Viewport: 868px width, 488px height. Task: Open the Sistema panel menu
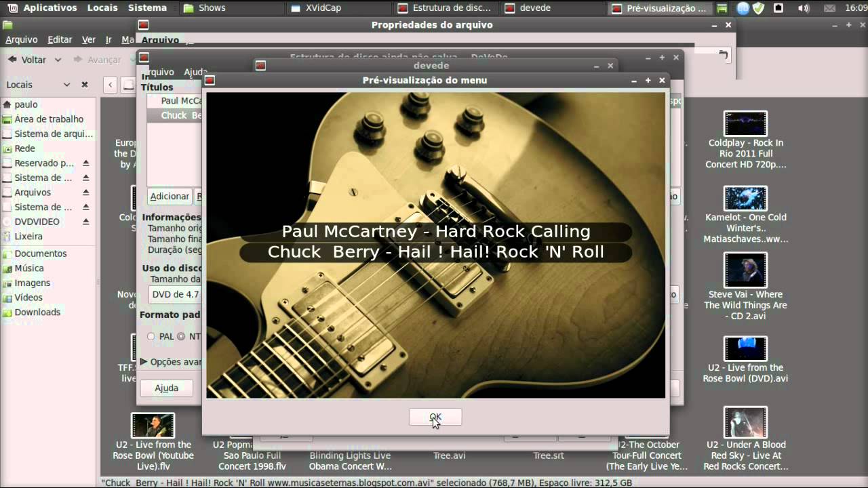point(147,8)
